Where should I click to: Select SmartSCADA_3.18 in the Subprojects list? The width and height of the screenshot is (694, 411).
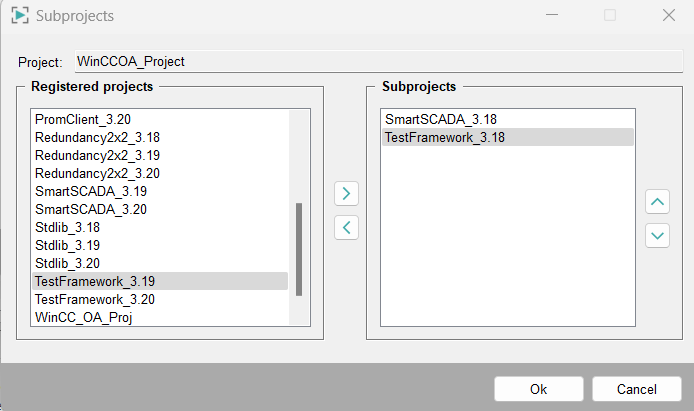tap(441, 119)
